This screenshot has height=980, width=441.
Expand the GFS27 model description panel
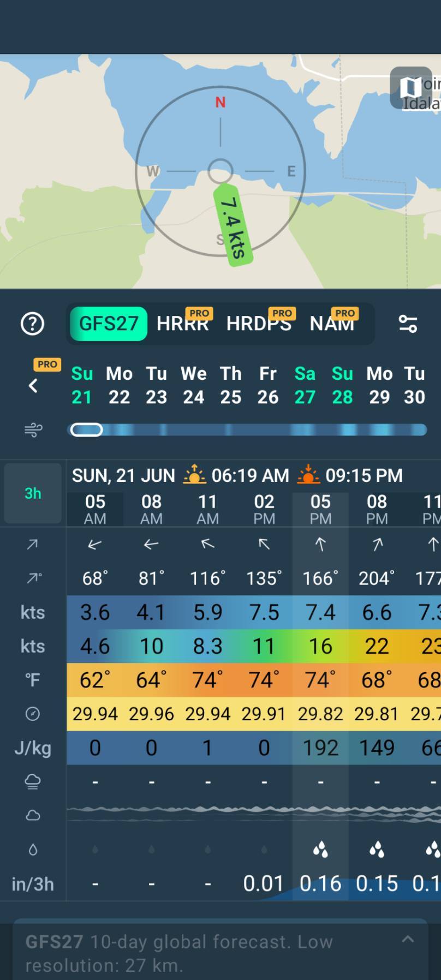pyautogui.click(x=408, y=939)
